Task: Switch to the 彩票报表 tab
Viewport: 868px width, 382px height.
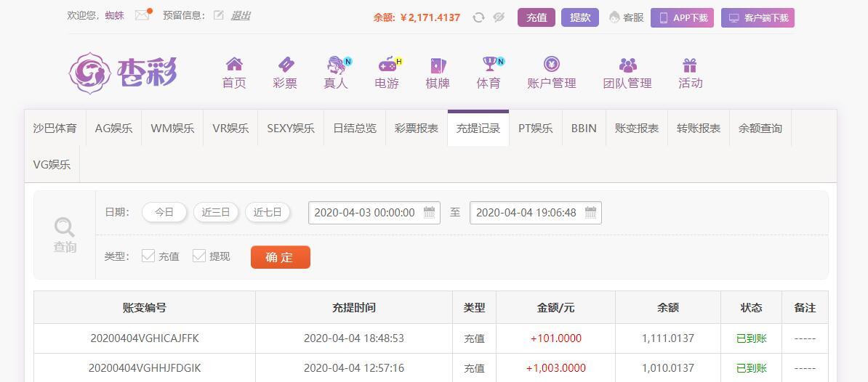Action: [417, 129]
